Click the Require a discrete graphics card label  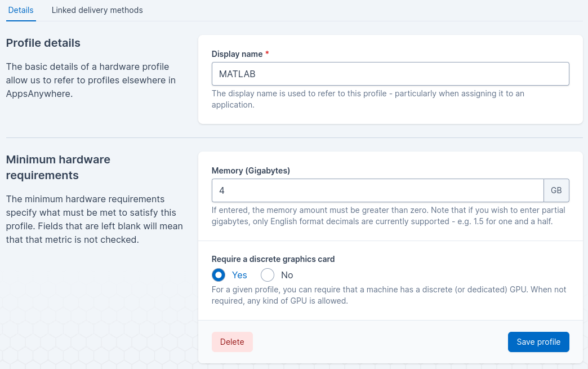tap(273, 259)
